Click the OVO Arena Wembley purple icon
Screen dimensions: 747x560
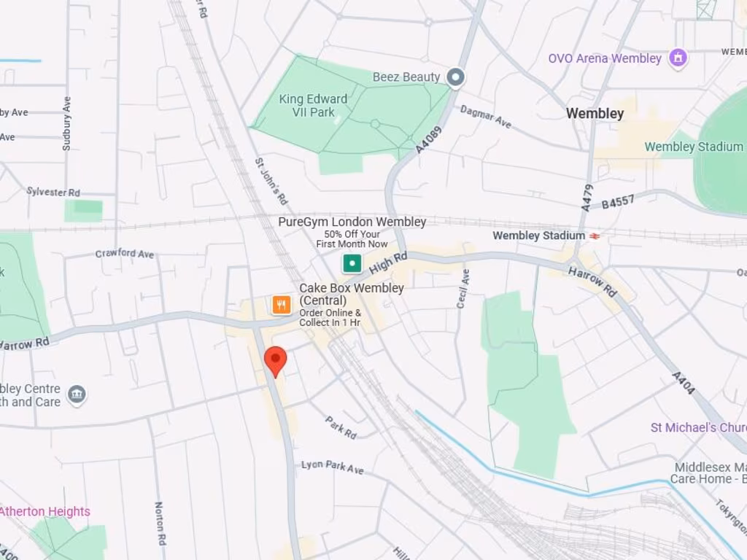click(678, 58)
